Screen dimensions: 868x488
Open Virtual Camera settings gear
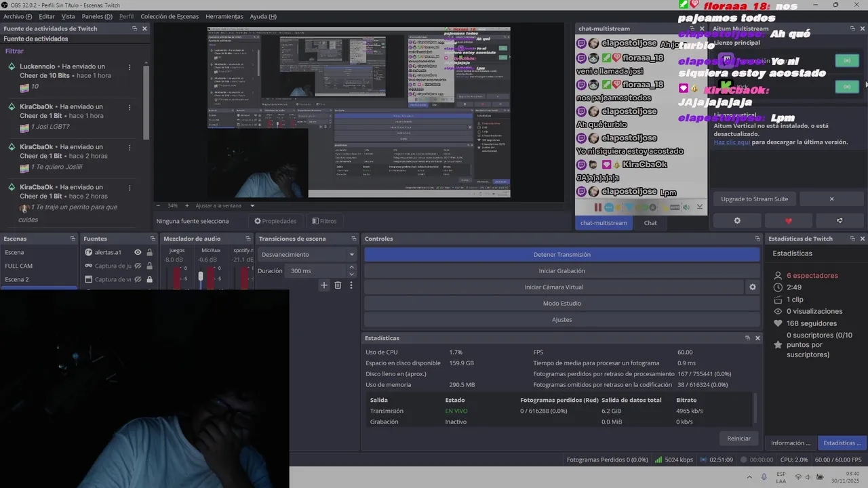coord(752,287)
